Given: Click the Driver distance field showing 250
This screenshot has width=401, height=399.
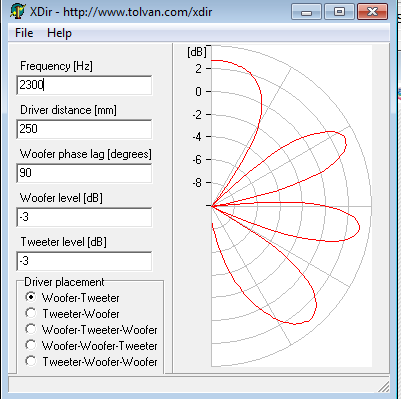Looking at the screenshot, I should (x=84, y=129).
